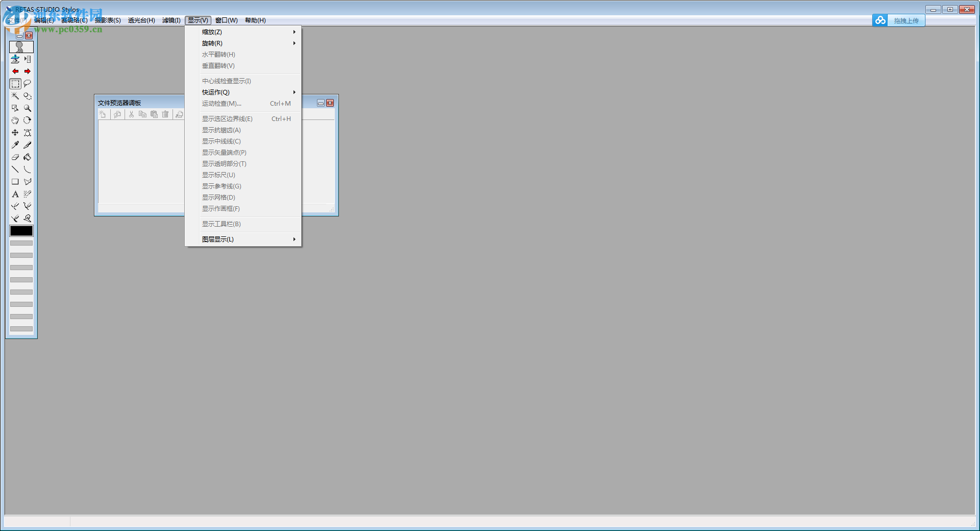
Task: Open the 赛璐珞(C) menu
Action: (x=75, y=20)
